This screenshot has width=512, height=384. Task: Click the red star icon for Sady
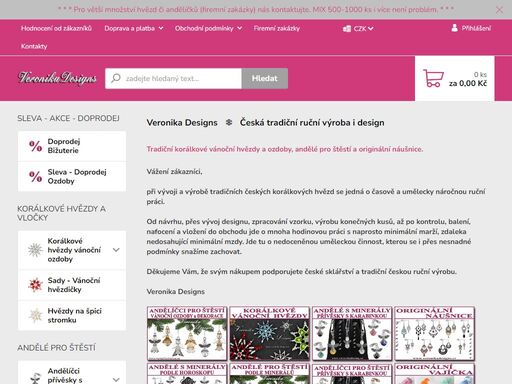(x=35, y=285)
